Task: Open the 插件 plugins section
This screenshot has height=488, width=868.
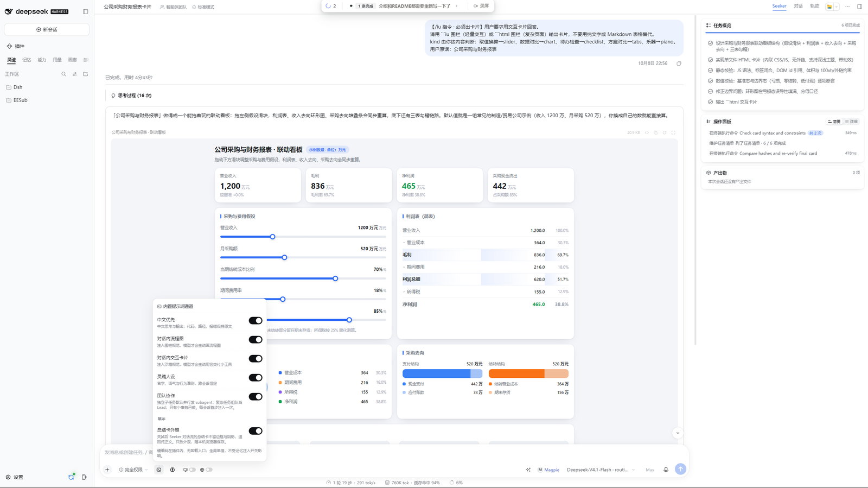Action: tap(15, 46)
